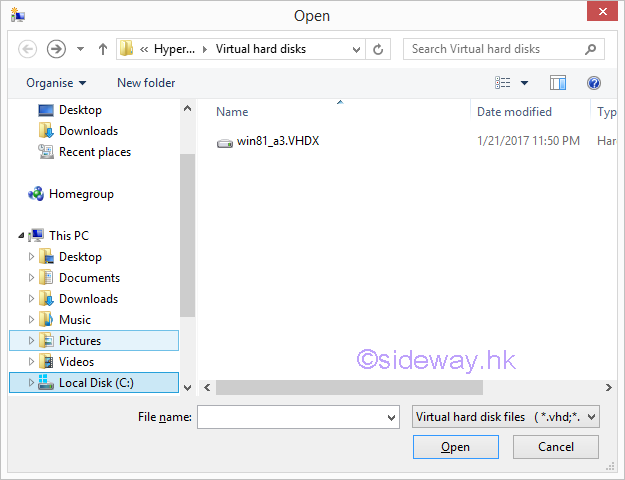
Task: Select the win81_a3.VHDX file
Action: [x=277, y=141]
